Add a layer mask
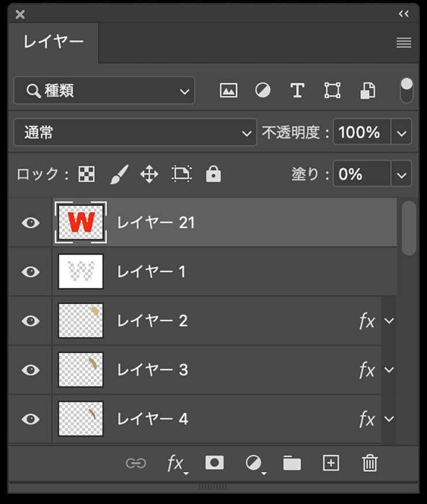427x504 pixels. click(x=214, y=463)
